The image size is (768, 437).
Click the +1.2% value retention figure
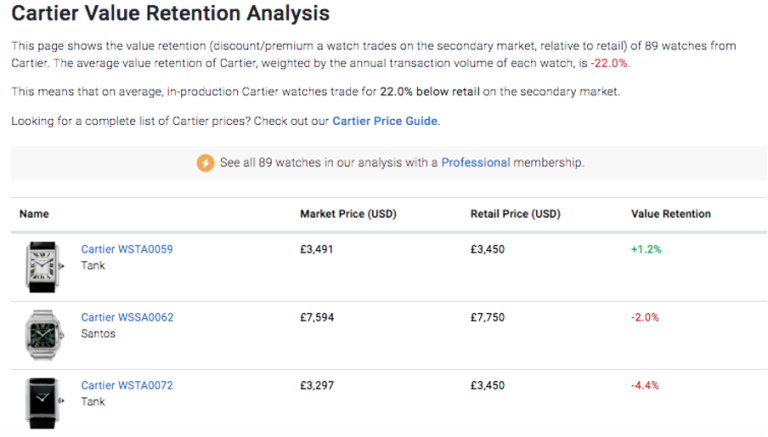pyautogui.click(x=646, y=249)
